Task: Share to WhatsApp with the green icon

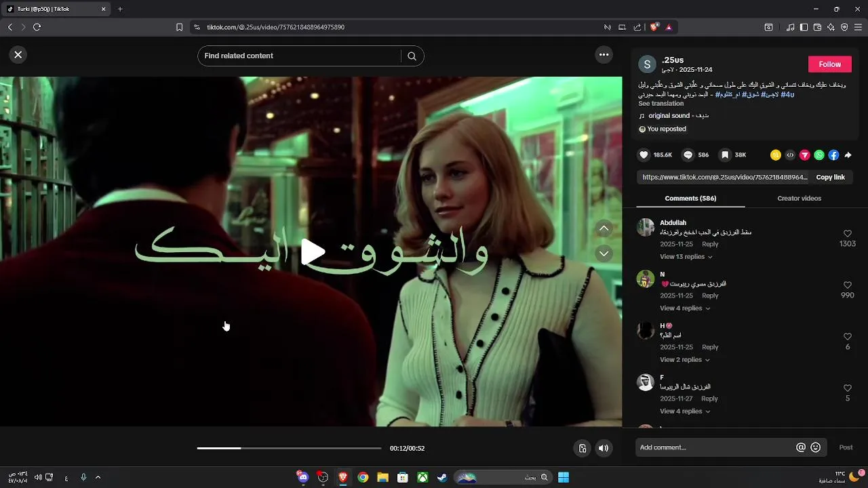Action: coord(819,155)
